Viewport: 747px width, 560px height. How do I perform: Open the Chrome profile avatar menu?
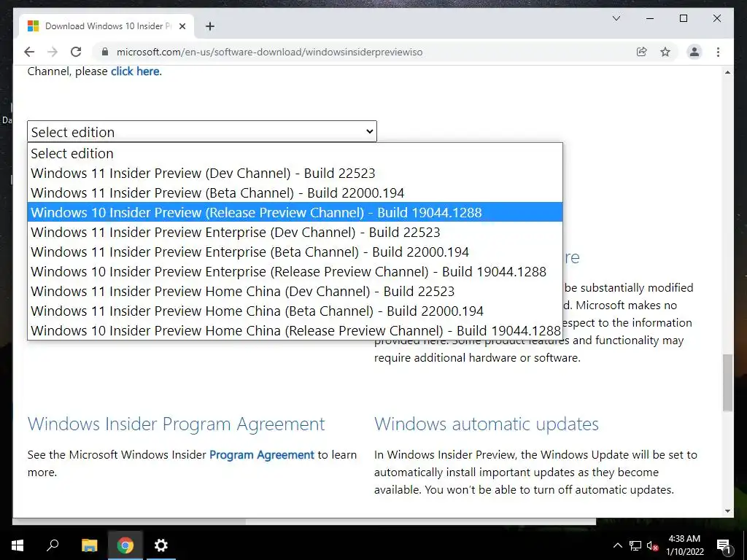[x=694, y=52]
